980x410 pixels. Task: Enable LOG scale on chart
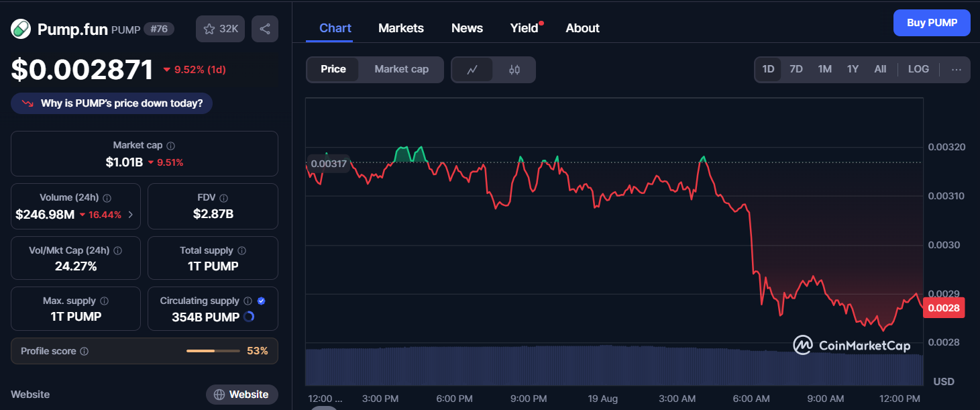[918, 69]
